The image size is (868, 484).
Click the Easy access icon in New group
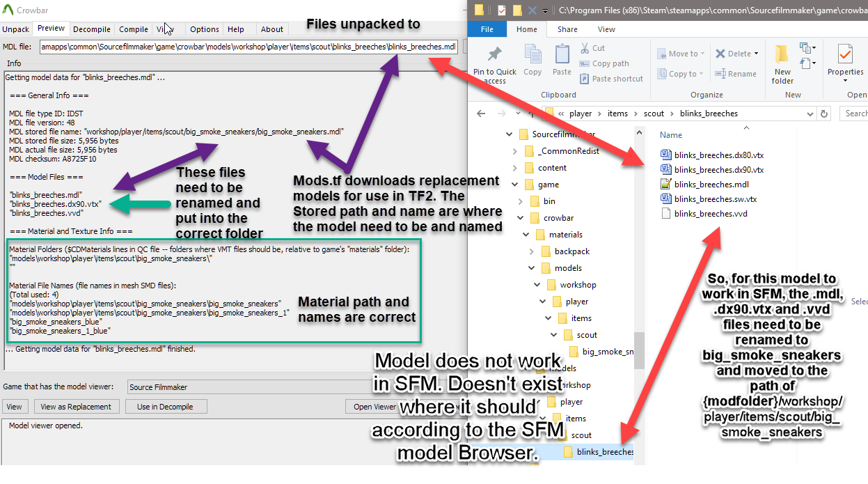click(805, 63)
